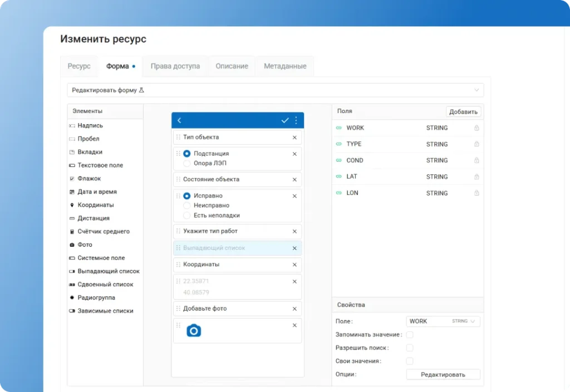Click the back arrow in form preview header
This screenshot has height=392, width=570.
click(179, 120)
